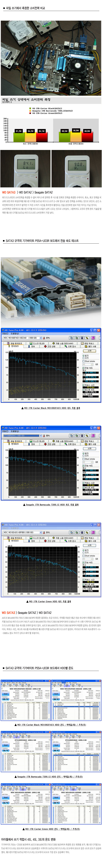Click exit arrow icon in WD1002FAEX HD Tune window
Screen dimensions: 102x868
[93, 338]
